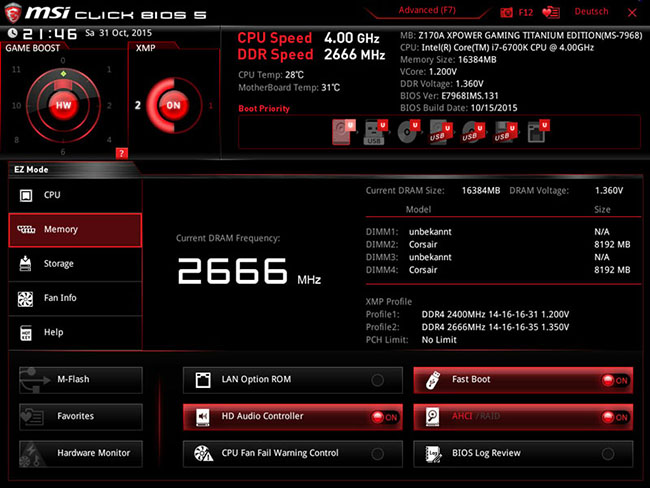Viewport: 650px width, 488px height.
Task: Click the HD Audio speaker icon
Action: [x=203, y=417]
